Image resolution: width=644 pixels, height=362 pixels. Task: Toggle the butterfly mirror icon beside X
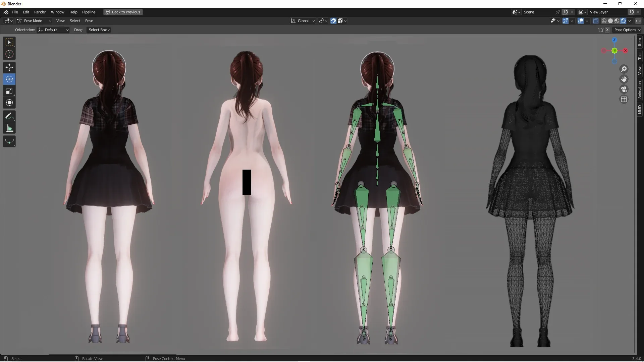[601, 30]
